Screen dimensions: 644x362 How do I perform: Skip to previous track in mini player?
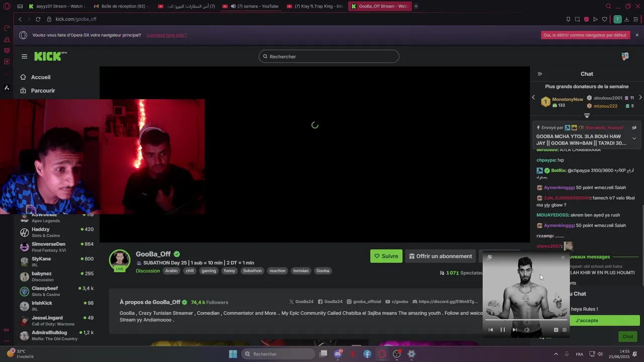(x=491, y=330)
